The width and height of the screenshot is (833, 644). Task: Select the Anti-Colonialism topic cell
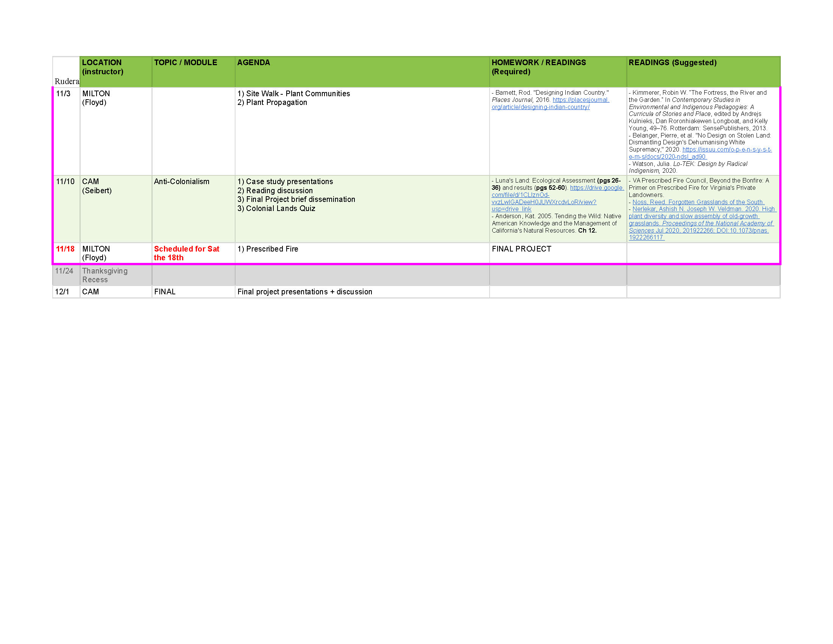tap(181, 182)
